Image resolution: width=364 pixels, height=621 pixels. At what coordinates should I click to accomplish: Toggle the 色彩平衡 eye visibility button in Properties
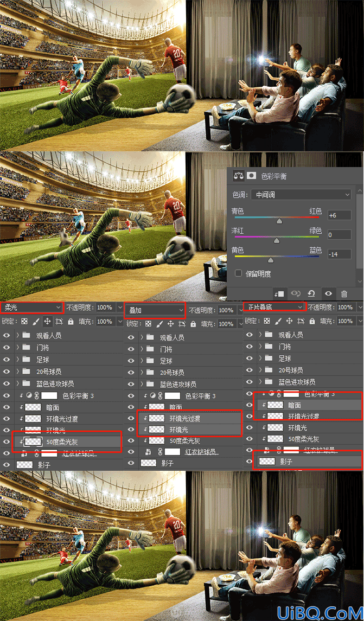[x=328, y=293]
